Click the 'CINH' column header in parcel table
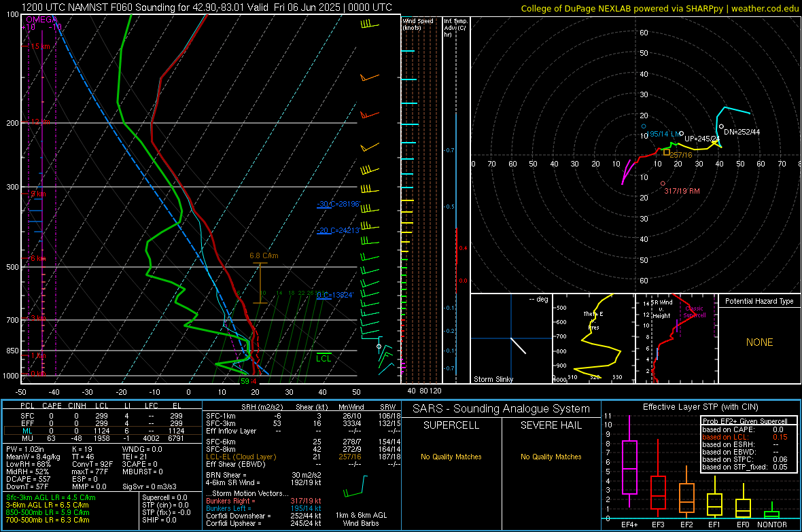 [x=77, y=406]
